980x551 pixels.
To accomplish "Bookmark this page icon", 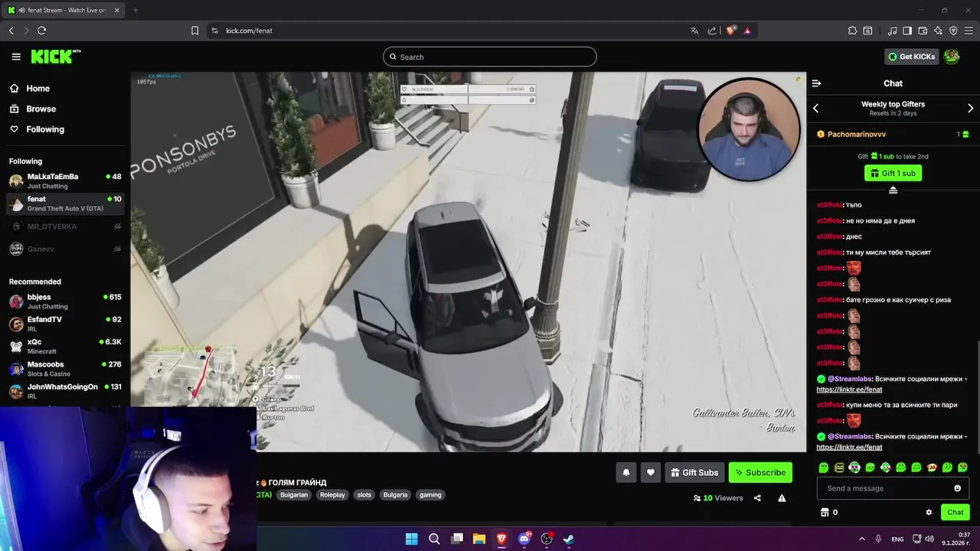I will coord(194,31).
